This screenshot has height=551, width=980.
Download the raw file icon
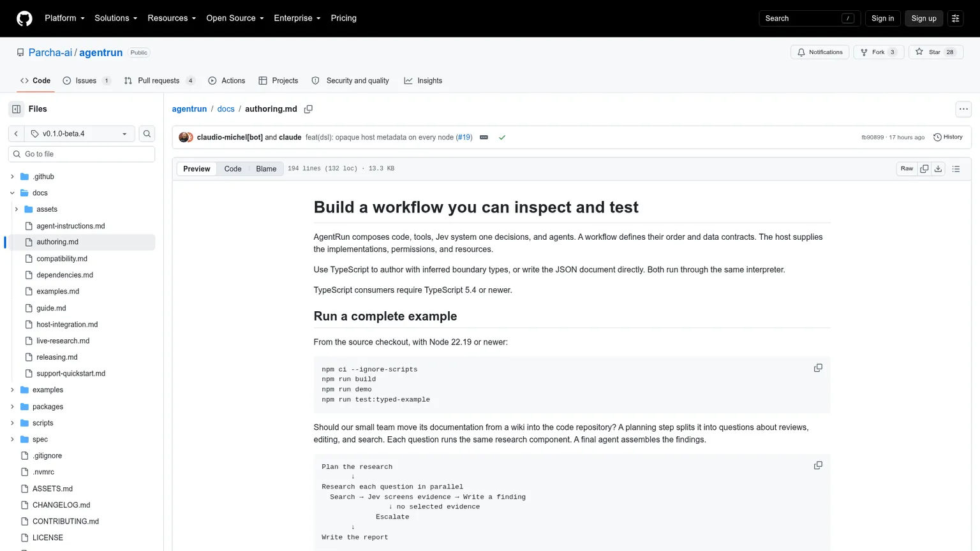(x=938, y=169)
